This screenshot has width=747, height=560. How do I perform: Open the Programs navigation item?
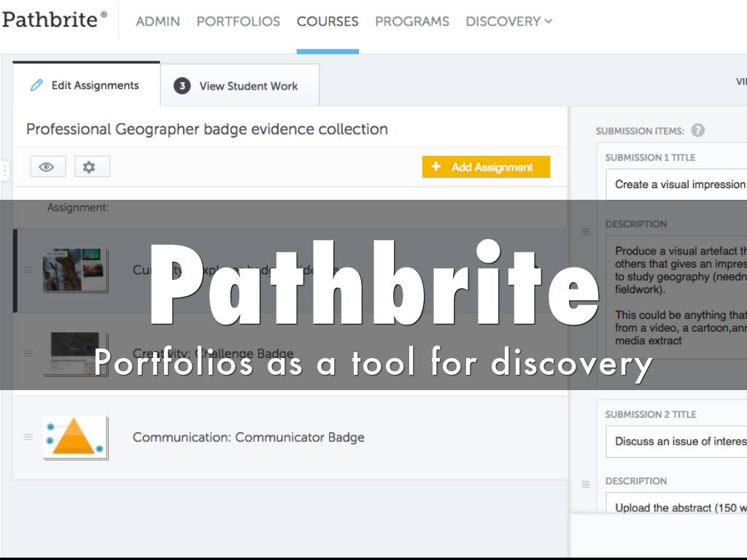click(x=411, y=22)
